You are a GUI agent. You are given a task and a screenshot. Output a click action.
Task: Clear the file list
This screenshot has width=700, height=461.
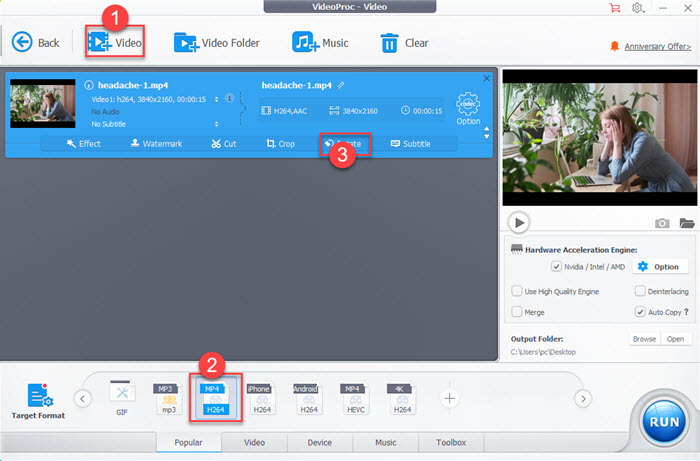click(x=404, y=43)
